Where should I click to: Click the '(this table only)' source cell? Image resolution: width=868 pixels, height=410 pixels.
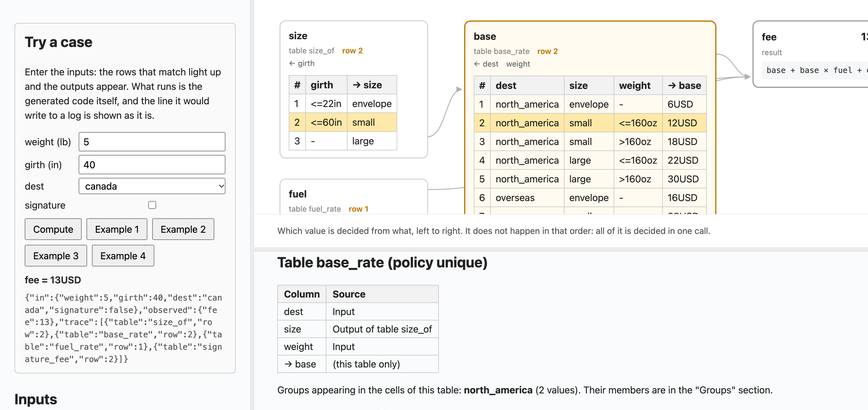coord(382,364)
